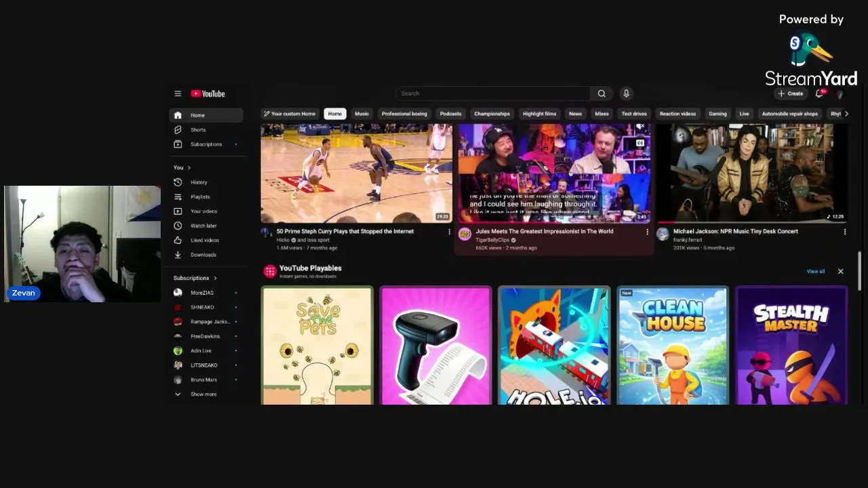Open the YouTube hamburger guide menu
This screenshot has height=488, width=868.
click(178, 94)
